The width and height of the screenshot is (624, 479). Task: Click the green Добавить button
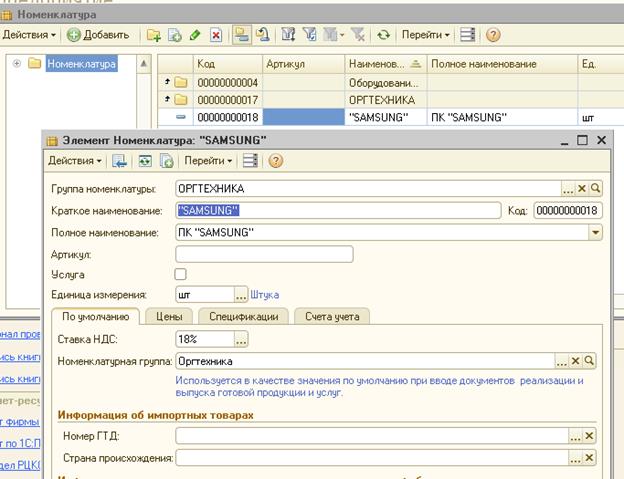pos(98,35)
